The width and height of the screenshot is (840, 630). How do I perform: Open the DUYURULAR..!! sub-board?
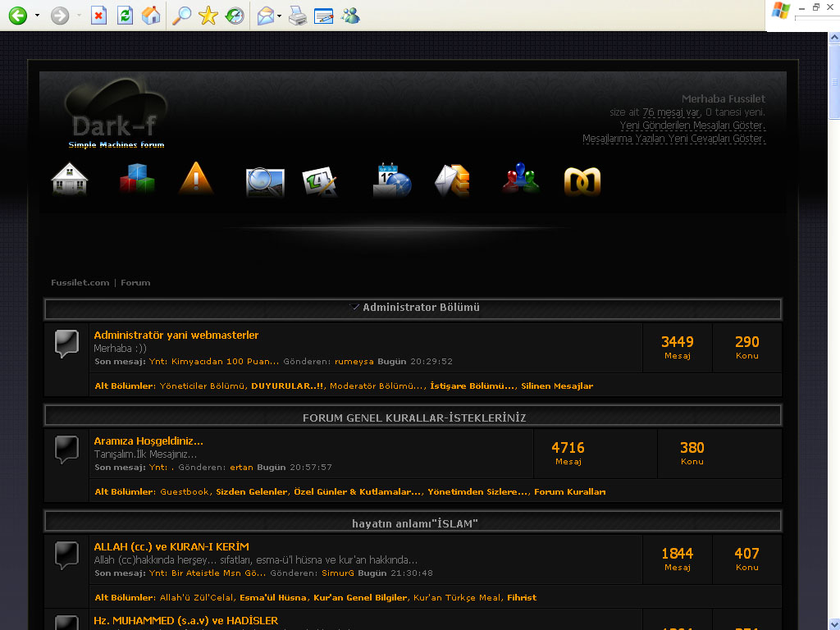(287, 386)
